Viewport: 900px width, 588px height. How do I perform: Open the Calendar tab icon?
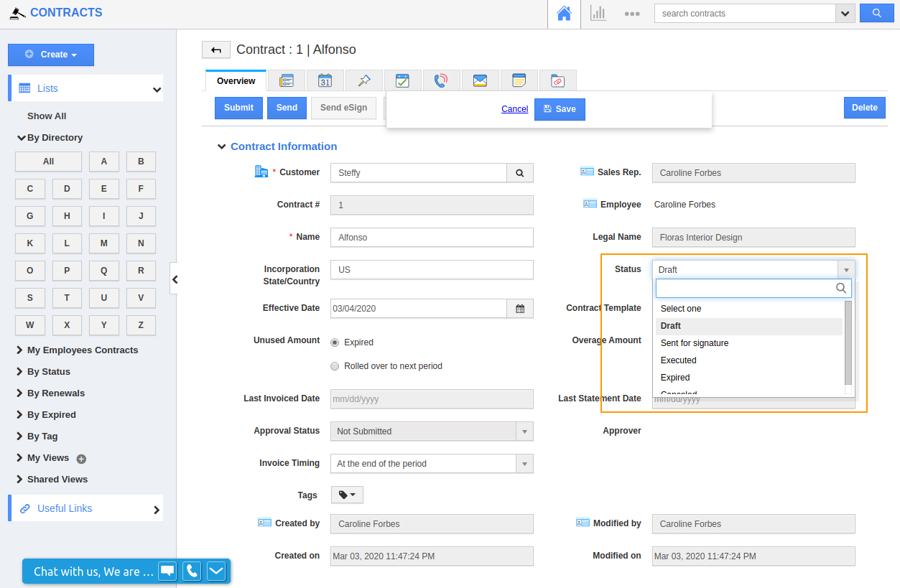click(325, 80)
